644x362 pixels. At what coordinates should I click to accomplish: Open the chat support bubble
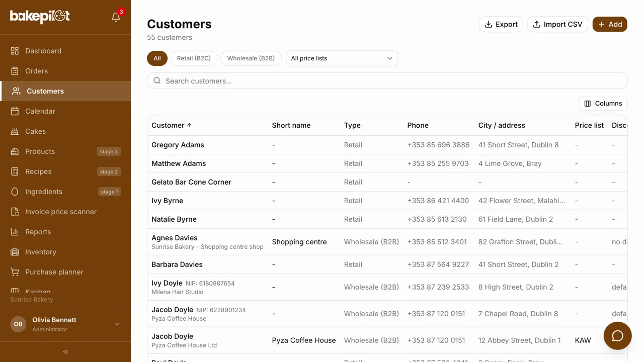[x=617, y=336]
